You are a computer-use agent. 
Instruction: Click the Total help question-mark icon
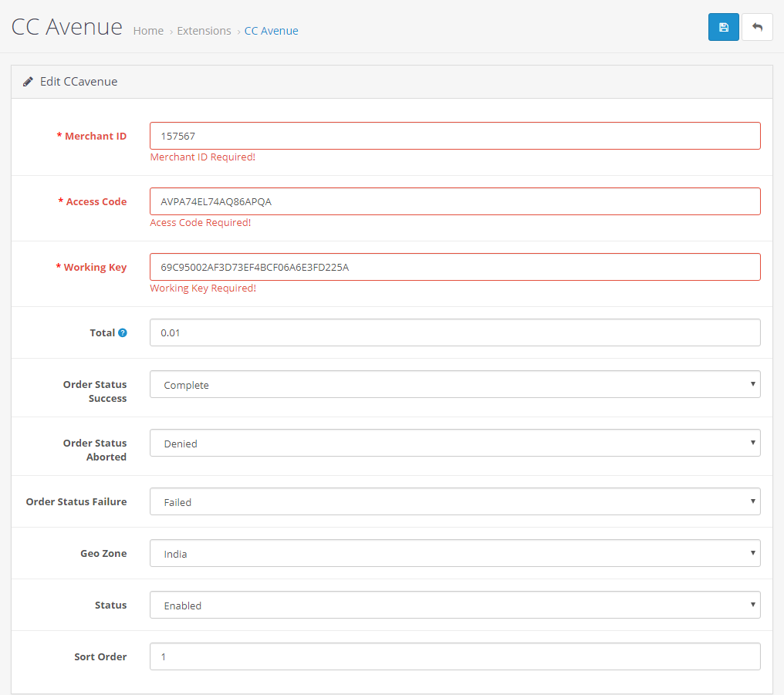point(123,332)
